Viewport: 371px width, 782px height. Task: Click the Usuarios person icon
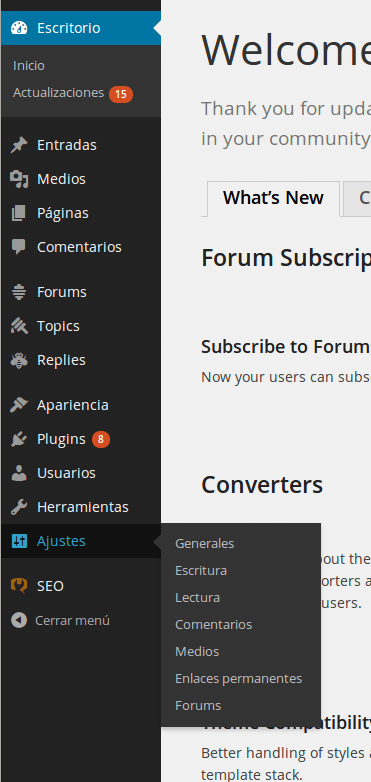19,473
